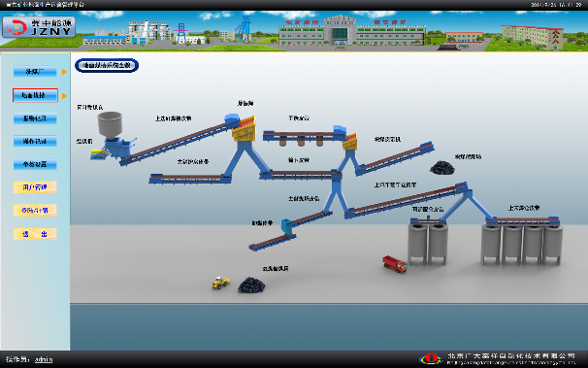Expand the orange arrow beside first sidebar button
The width and height of the screenshot is (588, 368).
(64, 72)
